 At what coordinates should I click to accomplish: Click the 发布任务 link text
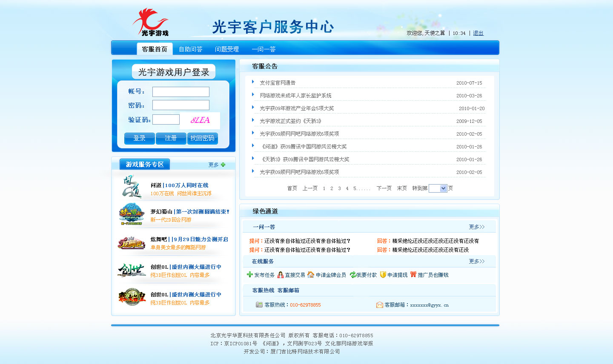(264, 275)
